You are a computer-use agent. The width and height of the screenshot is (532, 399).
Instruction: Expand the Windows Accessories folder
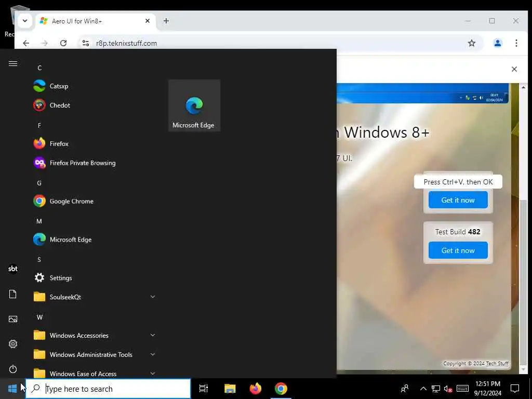coord(95,335)
